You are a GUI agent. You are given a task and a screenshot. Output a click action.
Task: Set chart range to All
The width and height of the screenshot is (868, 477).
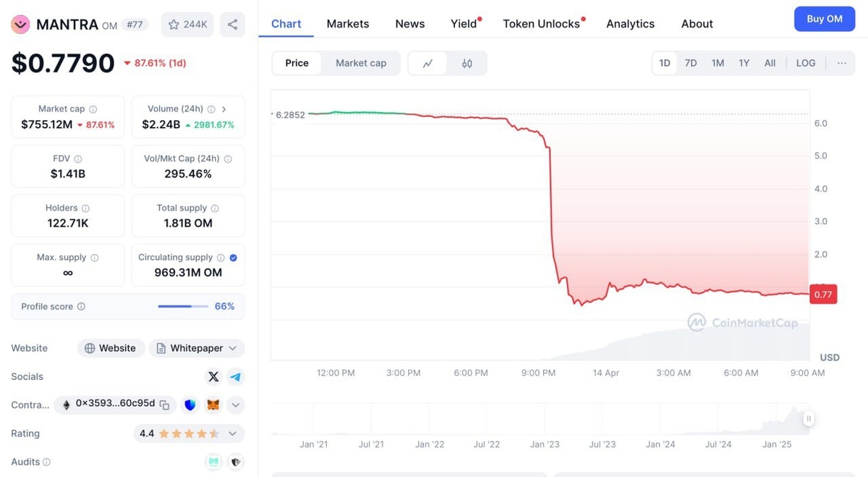click(770, 64)
